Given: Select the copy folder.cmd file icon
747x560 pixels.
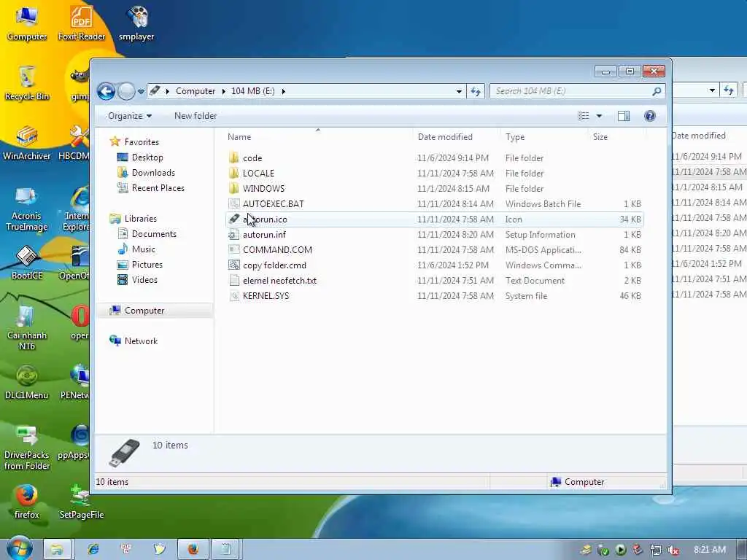Looking at the screenshot, I should click(x=233, y=265).
